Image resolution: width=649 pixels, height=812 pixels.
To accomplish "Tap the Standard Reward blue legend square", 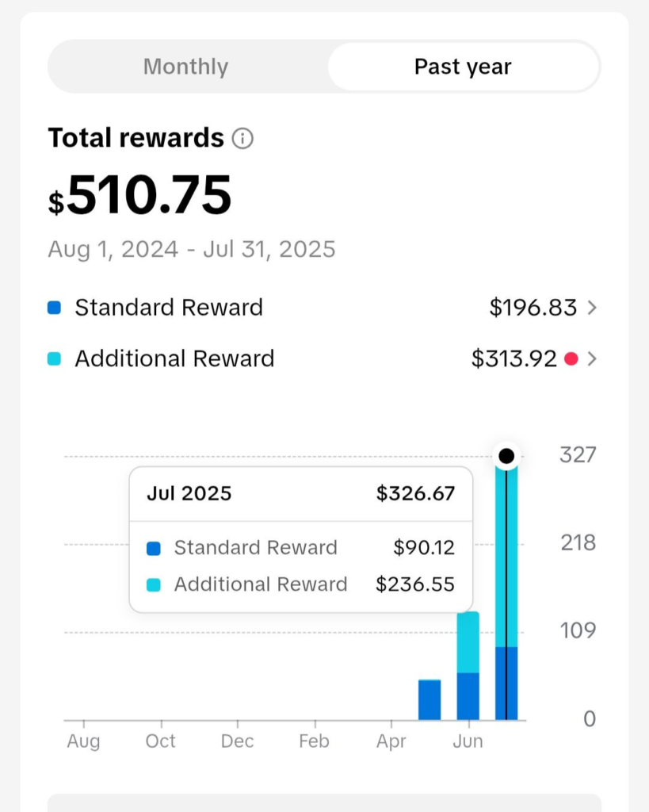I will 54,308.
